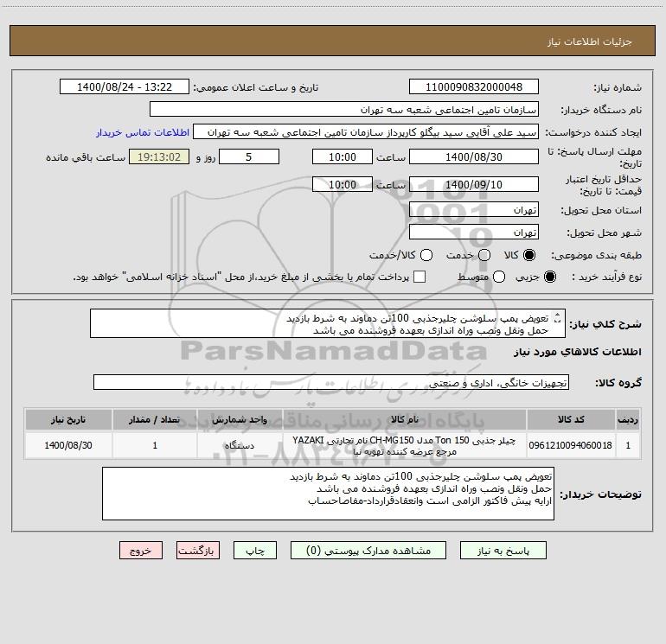Image resolution: width=666 pixels, height=644 pixels.
Task: Click the تعداد / مقدار column header
Action: [x=155, y=419]
